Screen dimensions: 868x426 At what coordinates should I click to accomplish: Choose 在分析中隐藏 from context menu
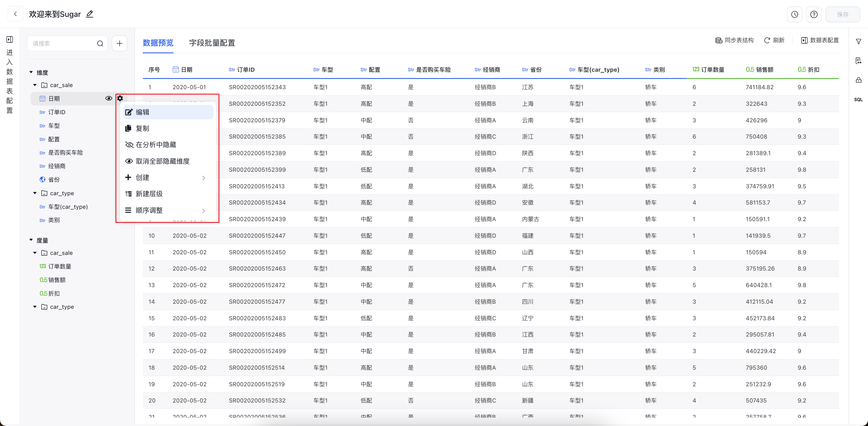[x=168, y=145]
